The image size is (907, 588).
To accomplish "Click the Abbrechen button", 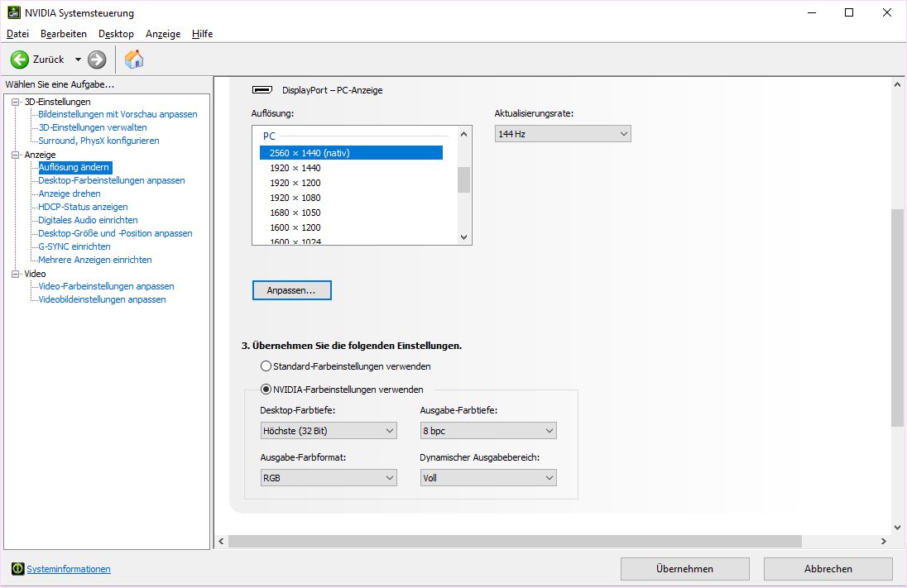I will pos(828,569).
